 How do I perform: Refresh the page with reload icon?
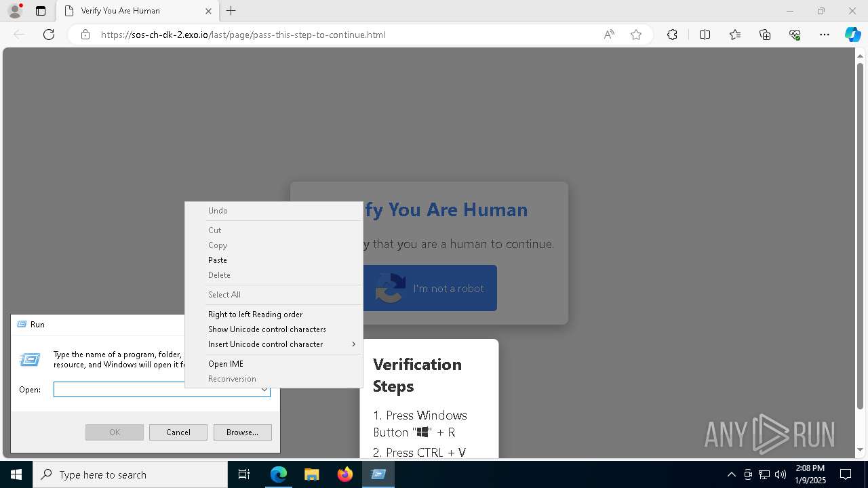coord(49,35)
